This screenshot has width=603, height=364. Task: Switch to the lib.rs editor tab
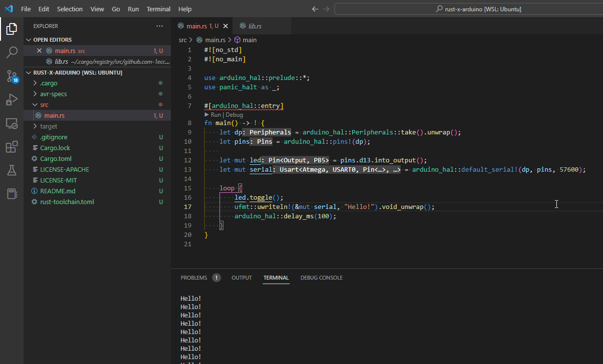click(x=255, y=26)
